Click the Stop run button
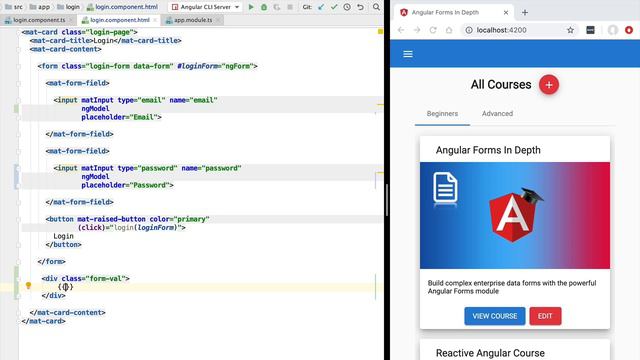This screenshot has height=360, width=640. tap(290, 7)
